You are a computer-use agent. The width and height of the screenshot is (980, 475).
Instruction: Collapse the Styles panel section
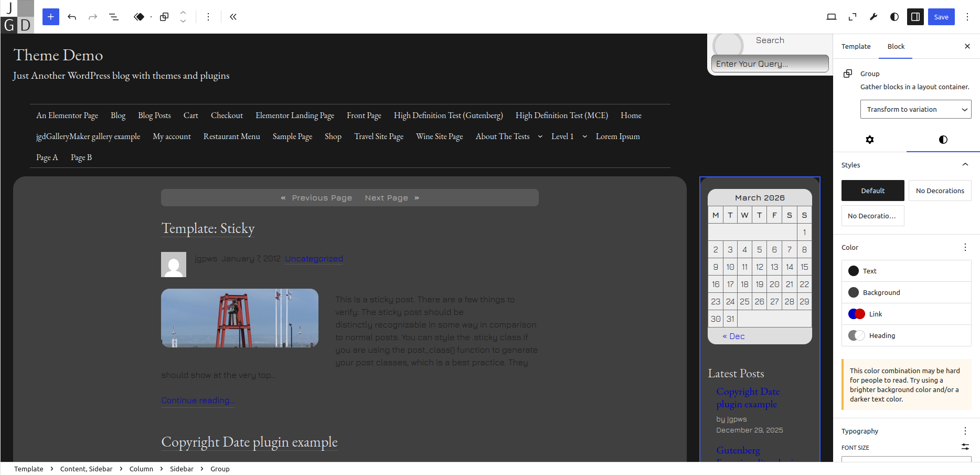pyautogui.click(x=965, y=165)
